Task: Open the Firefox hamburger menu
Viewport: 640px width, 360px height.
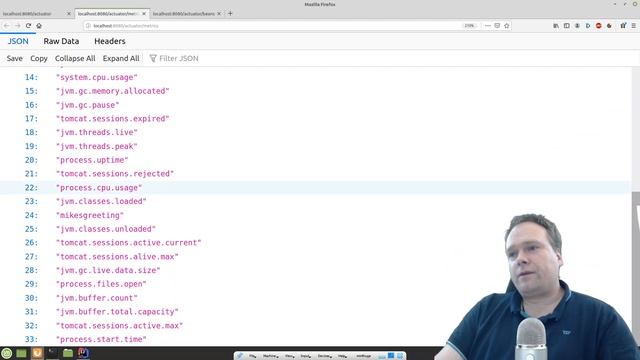Action: click(x=633, y=26)
